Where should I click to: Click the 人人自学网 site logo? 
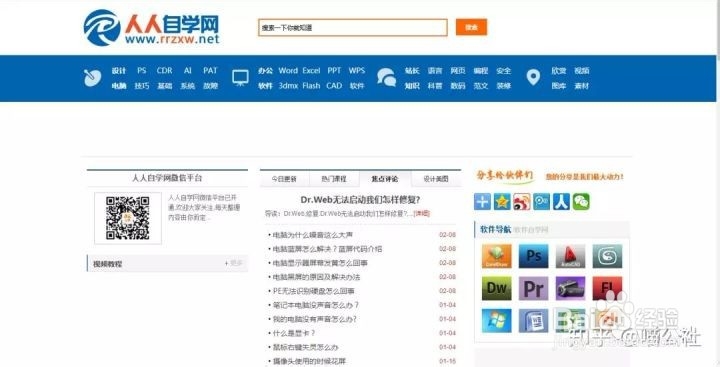tap(152, 28)
